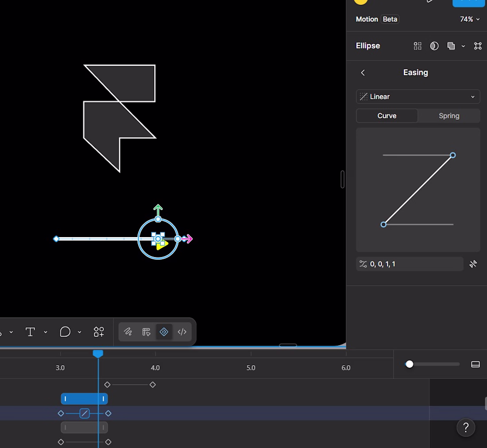This screenshot has width=487, height=448.
Task: Select the layout inspect mode icon
Action: (x=146, y=332)
